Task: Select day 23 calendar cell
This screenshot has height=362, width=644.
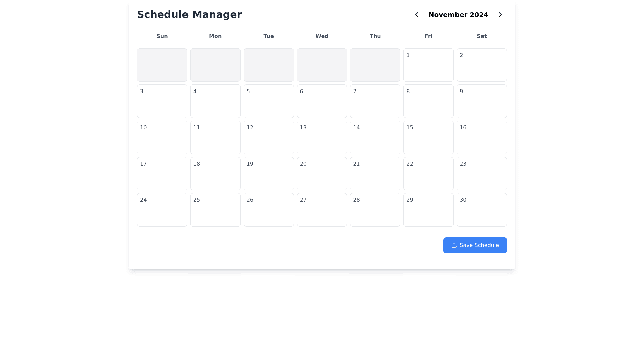Action: 481,174
